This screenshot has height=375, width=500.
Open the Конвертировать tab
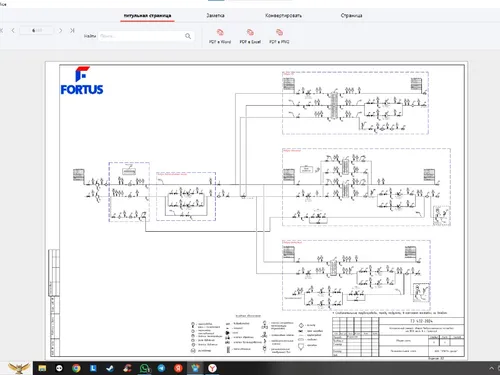pyautogui.click(x=283, y=16)
